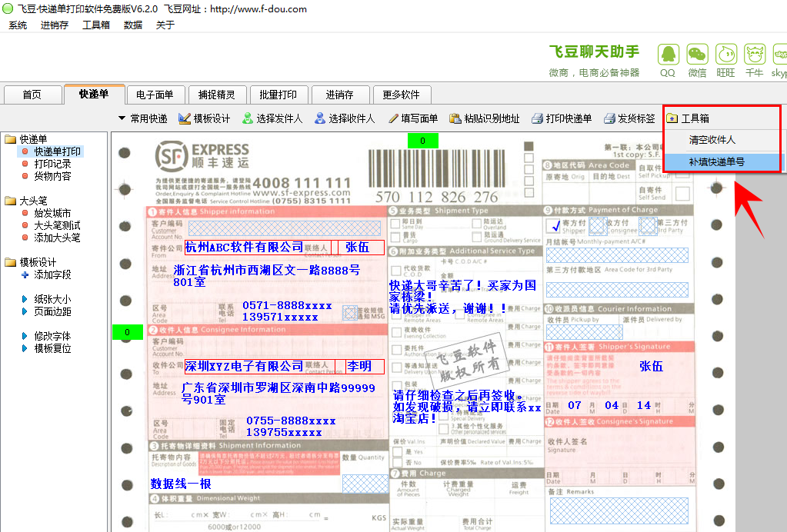
Task: Open the 工具箱 menu in menu bar
Action: click(x=96, y=25)
